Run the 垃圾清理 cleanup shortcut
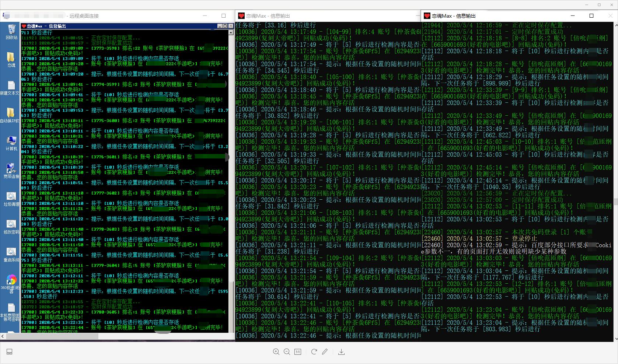The image size is (618, 364). [11, 199]
